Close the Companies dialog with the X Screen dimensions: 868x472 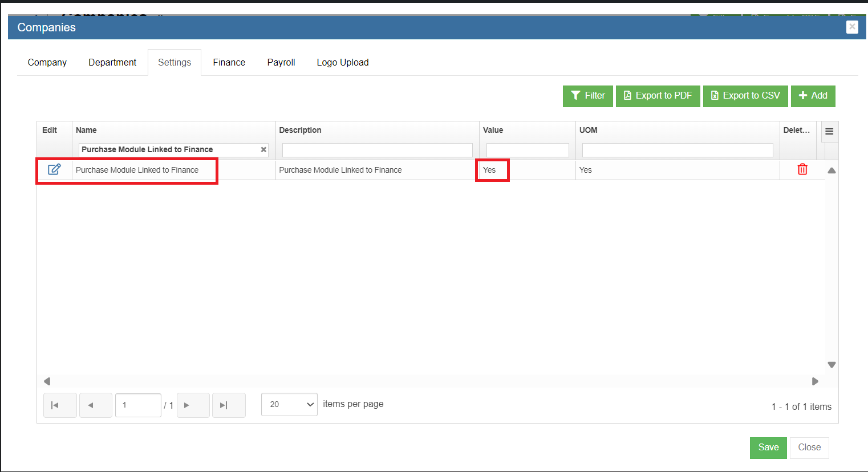click(852, 27)
